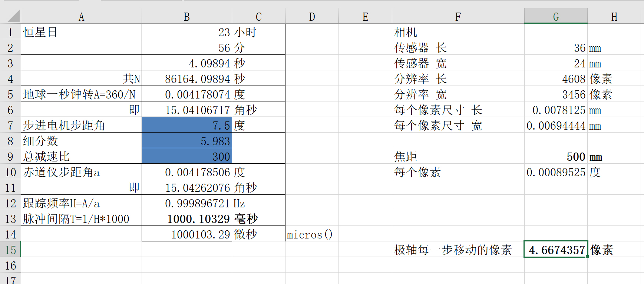Click cell 步进电机步距角

[82, 125]
